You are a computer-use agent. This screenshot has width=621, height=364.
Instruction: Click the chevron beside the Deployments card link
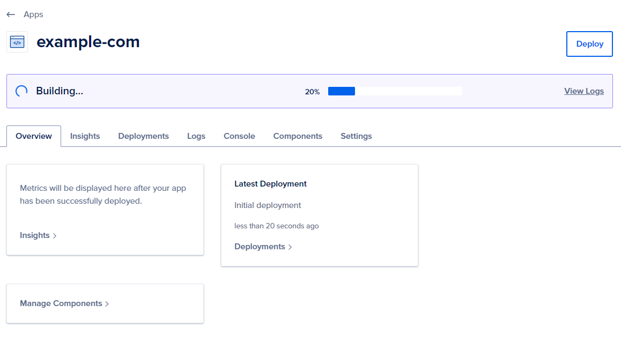click(290, 247)
